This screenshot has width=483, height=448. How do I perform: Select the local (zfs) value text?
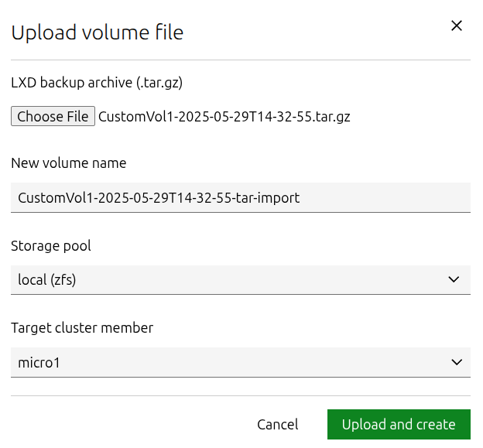(x=46, y=280)
